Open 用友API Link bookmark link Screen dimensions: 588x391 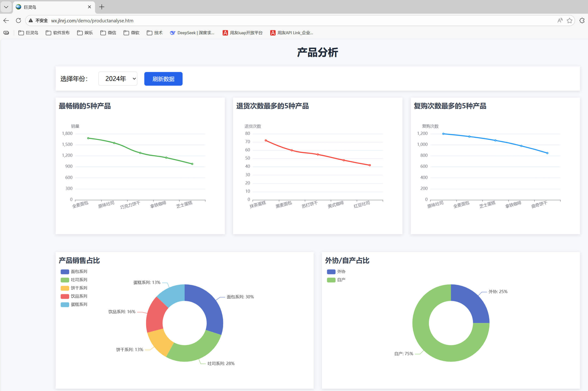(x=292, y=33)
